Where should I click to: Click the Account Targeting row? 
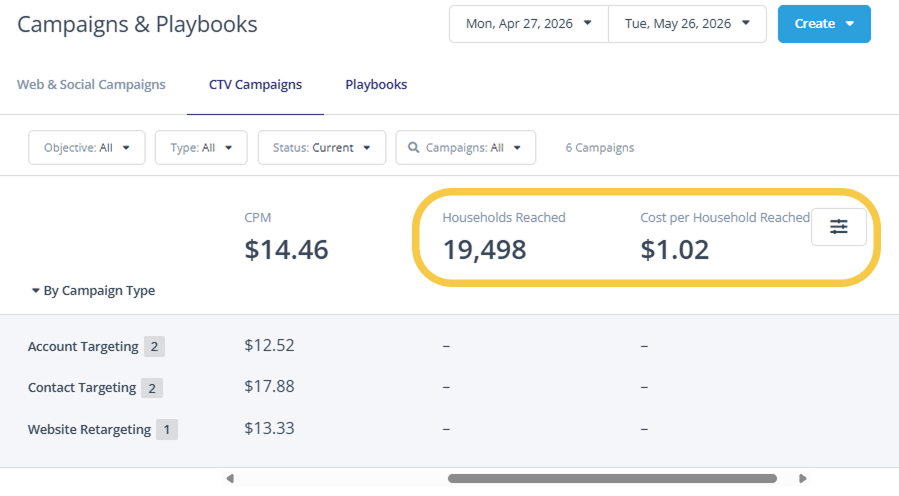click(x=450, y=346)
